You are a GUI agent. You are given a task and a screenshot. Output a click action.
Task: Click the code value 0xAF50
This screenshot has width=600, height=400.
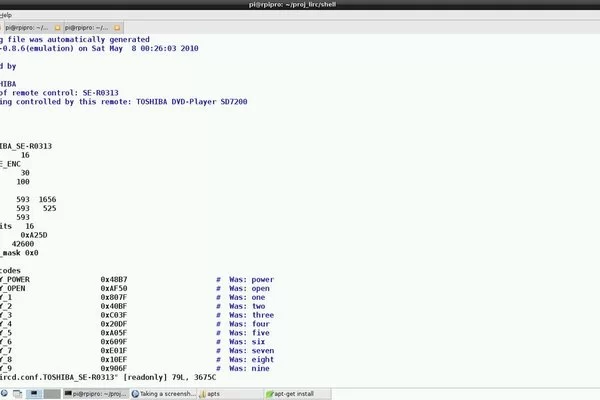[x=114, y=288]
